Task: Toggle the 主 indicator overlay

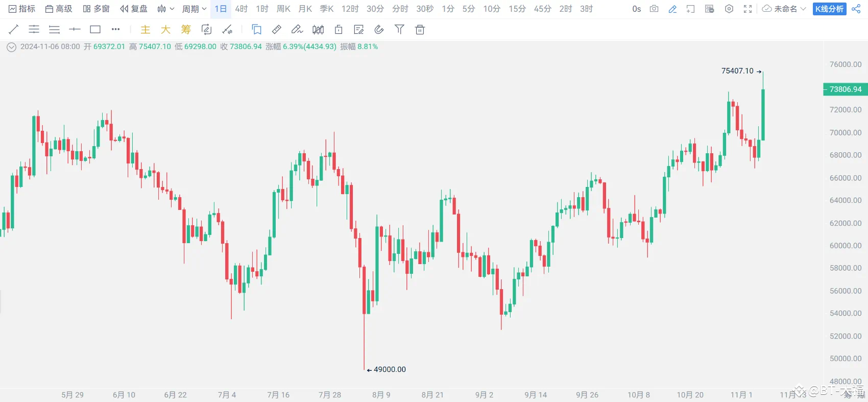Action: coord(146,30)
